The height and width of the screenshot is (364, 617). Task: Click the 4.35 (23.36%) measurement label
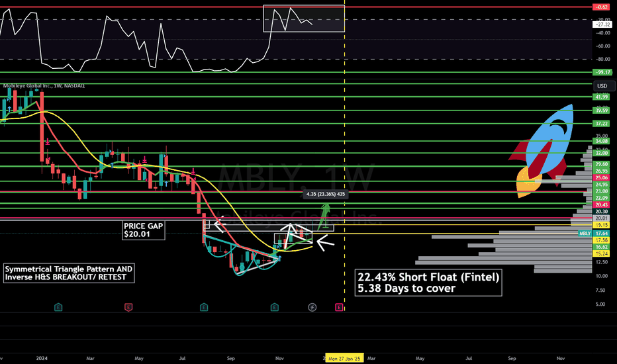[x=326, y=194]
